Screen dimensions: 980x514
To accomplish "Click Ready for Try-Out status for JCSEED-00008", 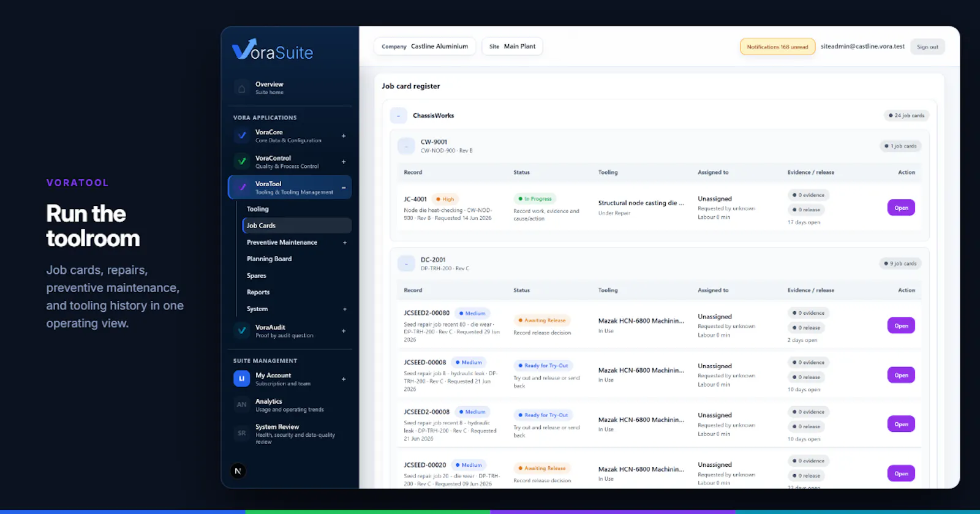I will pyautogui.click(x=543, y=366).
